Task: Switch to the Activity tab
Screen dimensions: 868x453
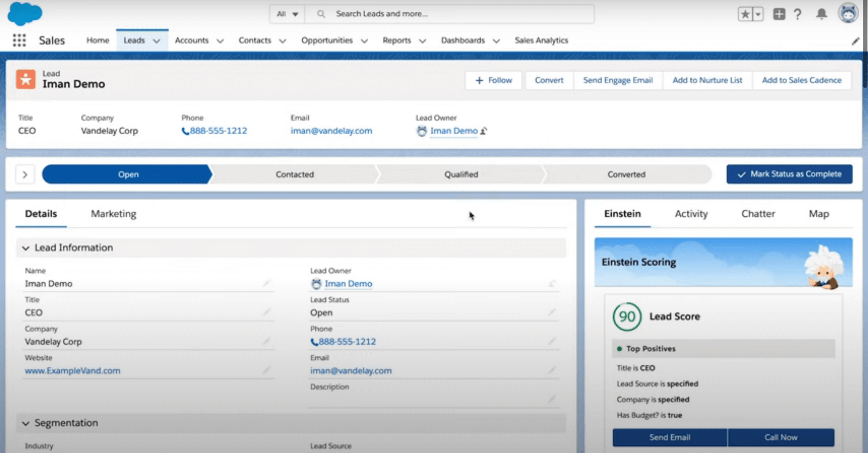Action: (x=691, y=214)
